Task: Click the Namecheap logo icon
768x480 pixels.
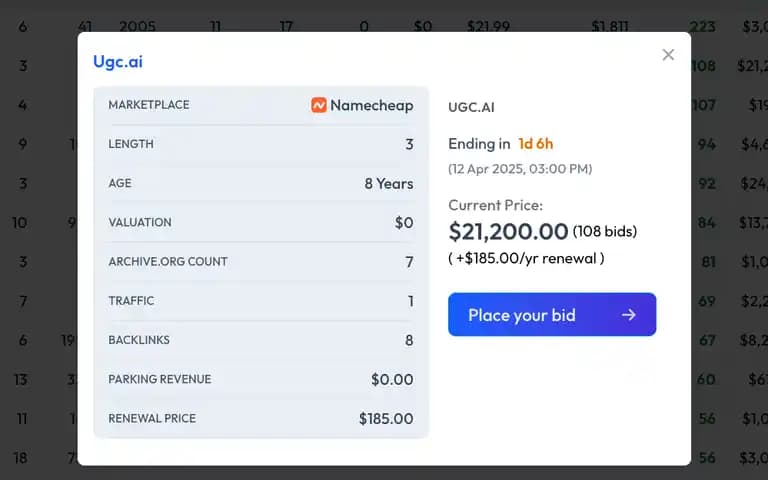Action: pos(319,105)
